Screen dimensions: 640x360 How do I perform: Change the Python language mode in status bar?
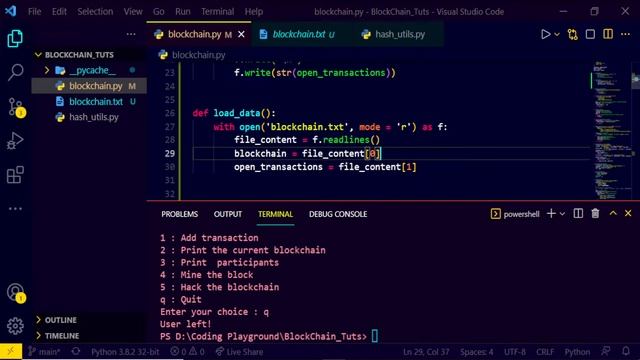(577, 351)
